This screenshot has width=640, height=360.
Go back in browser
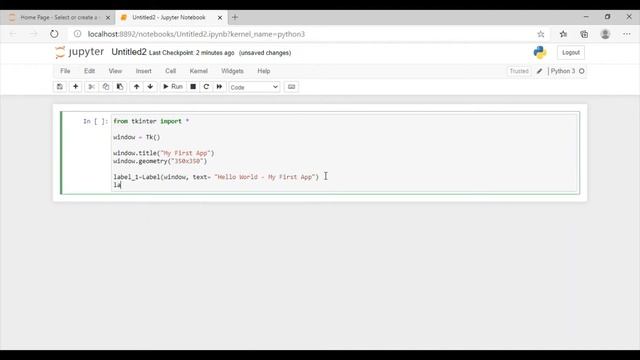pos(13,34)
